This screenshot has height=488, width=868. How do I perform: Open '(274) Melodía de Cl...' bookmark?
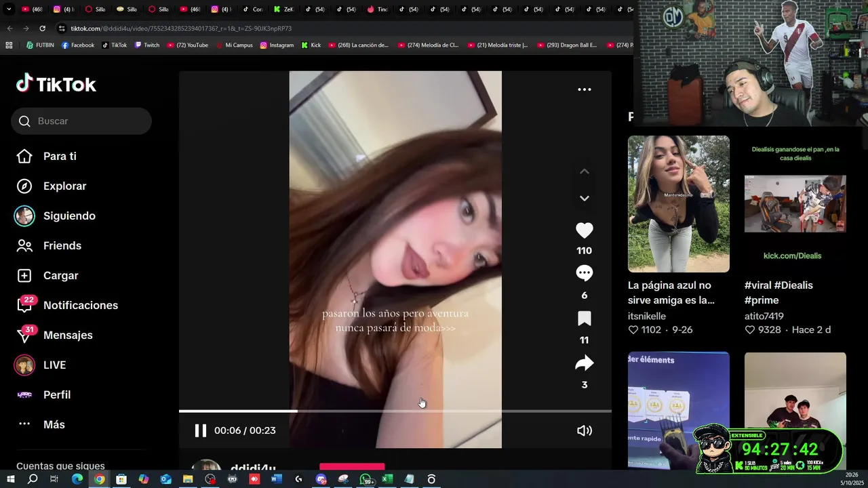[x=429, y=45]
